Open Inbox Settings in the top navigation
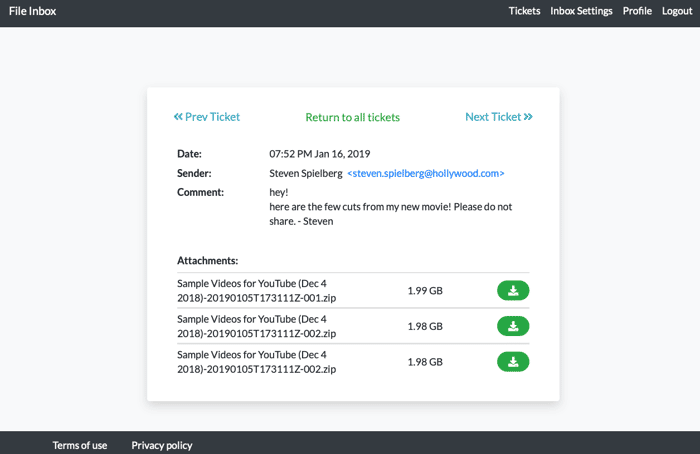 [581, 11]
